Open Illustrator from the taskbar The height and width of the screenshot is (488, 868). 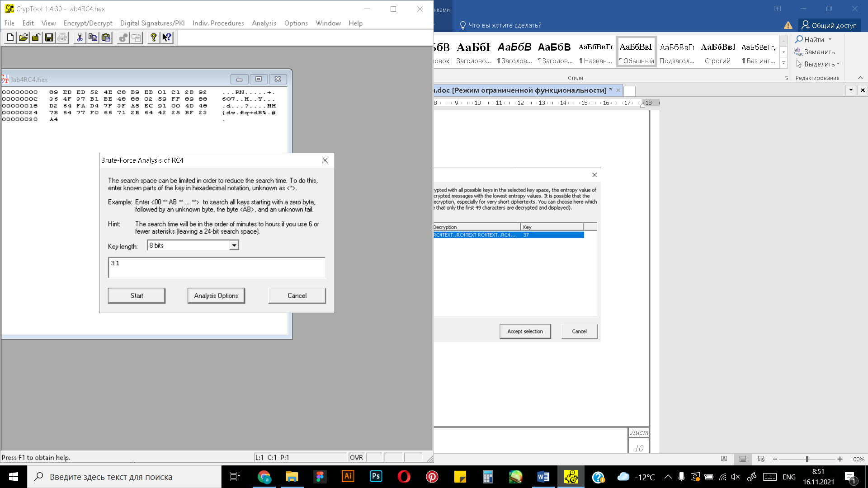point(348,477)
